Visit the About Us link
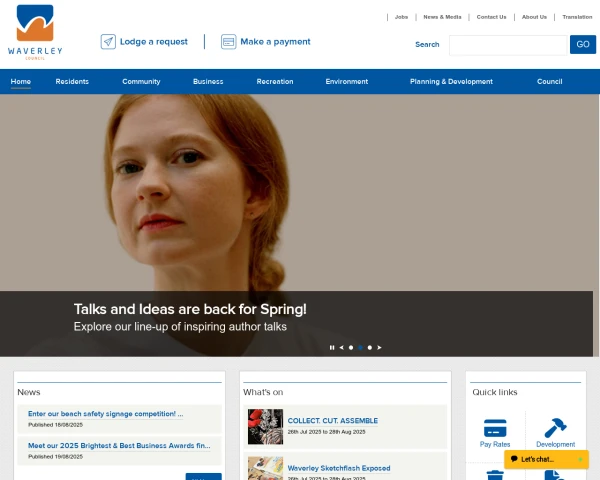 pos(534,17)
